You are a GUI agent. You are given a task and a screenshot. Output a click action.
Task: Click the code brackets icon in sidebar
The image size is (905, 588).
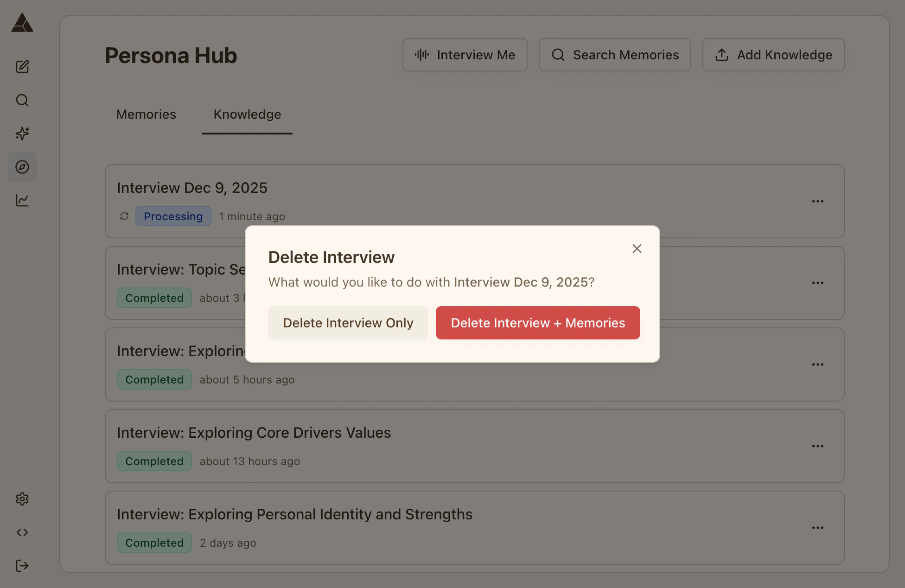tap(22, 532)
